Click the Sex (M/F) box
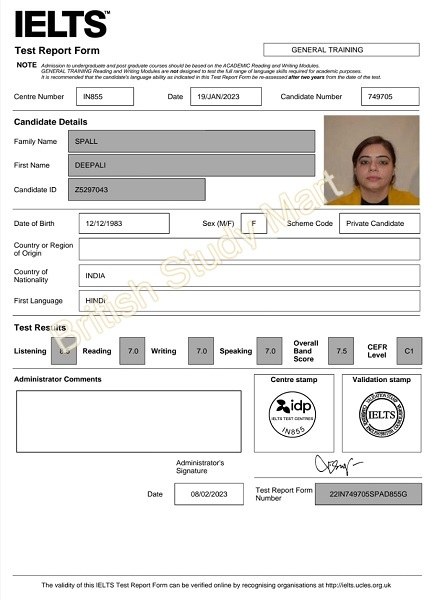The height and width of the screenshot is (600, 424). pos(254,223)
